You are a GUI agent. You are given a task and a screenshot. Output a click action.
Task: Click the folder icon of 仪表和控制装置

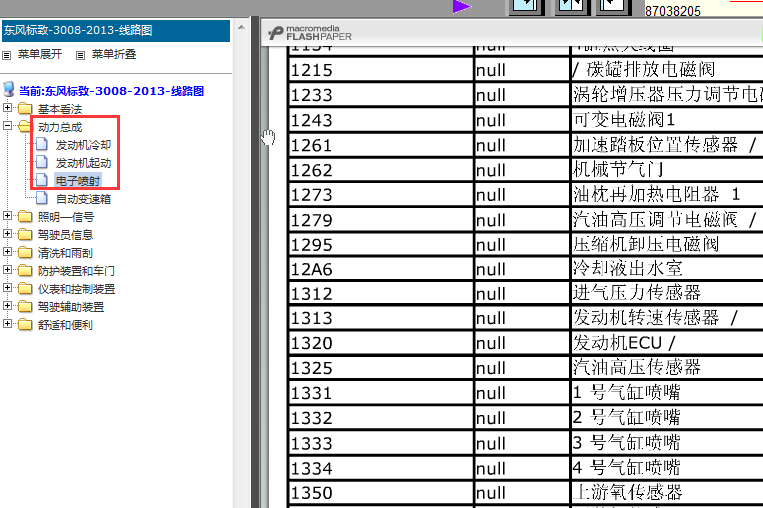pos(25,289)
